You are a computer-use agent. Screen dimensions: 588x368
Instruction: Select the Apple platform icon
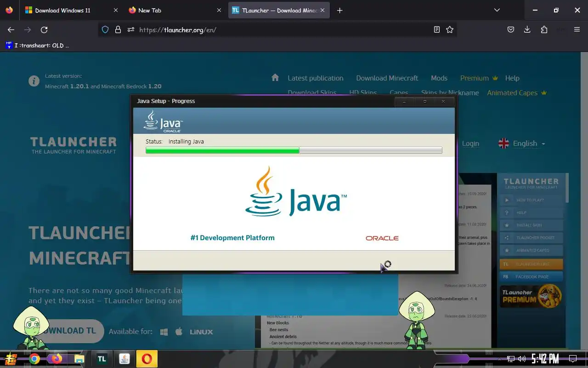179,332
